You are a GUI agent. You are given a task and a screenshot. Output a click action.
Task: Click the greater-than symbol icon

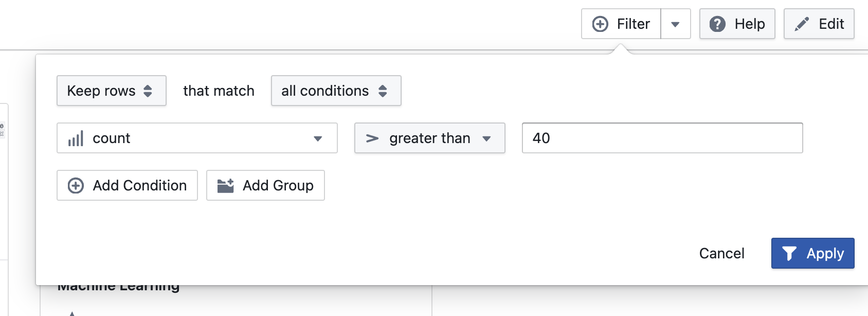(x=372, y=138)
